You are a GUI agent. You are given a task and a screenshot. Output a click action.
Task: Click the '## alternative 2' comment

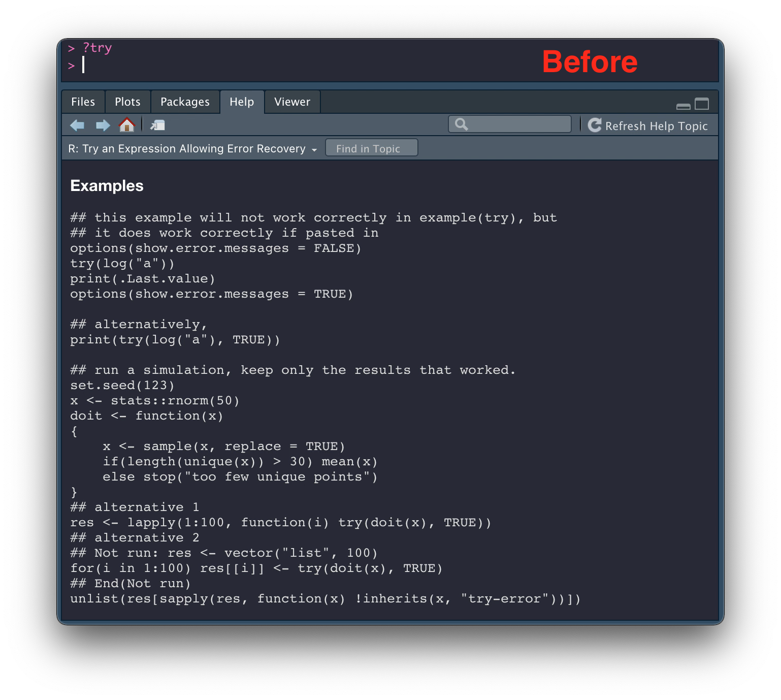[135, 538]
